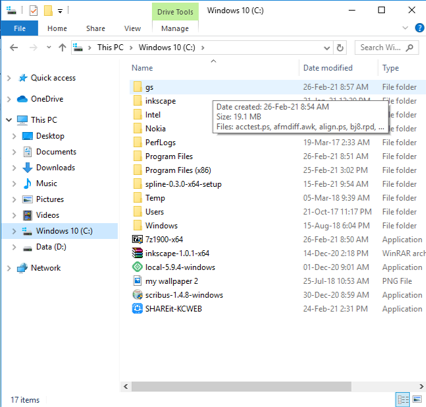Select the scribus-1.4.8-windows installer icon

(x=137, y=295)
